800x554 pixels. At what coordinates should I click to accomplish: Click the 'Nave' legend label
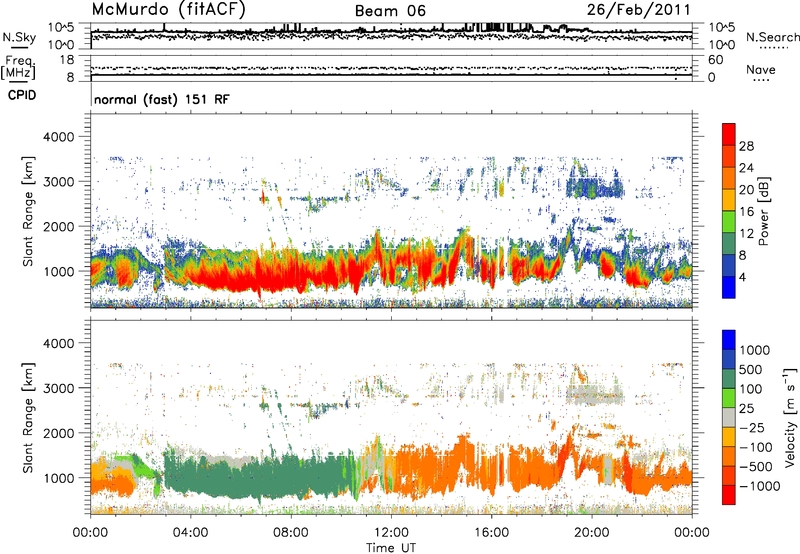pos(760,69)
